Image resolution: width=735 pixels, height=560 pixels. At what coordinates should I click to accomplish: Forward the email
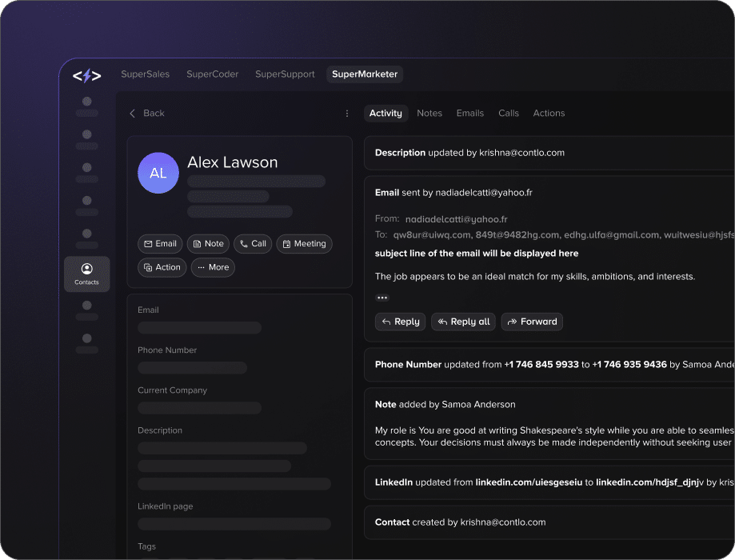click(532, 322)
